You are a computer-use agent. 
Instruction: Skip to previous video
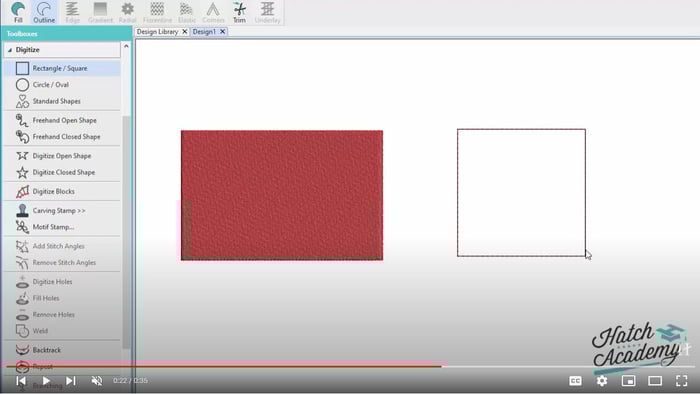(21, 381)
